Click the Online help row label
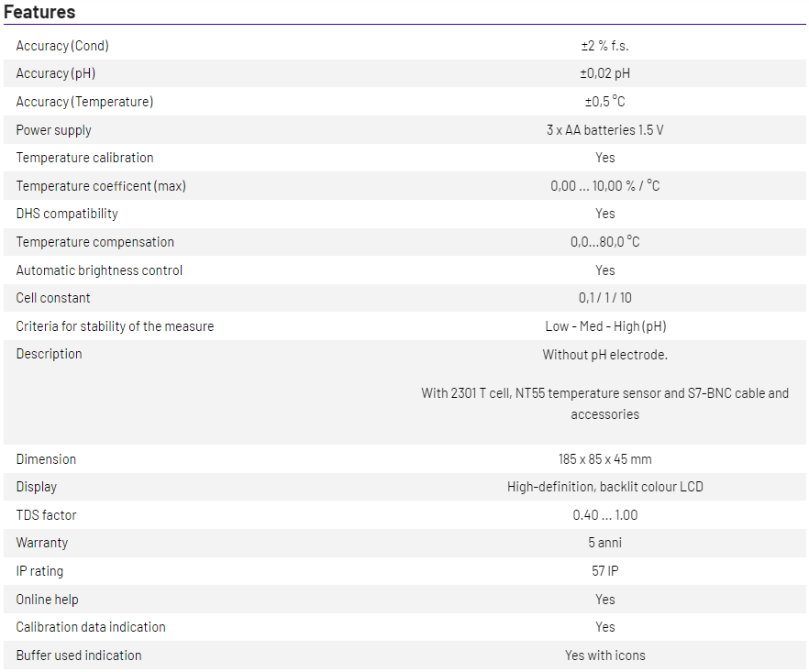This screenshot has height=672, width=809. tap(47, 600)
